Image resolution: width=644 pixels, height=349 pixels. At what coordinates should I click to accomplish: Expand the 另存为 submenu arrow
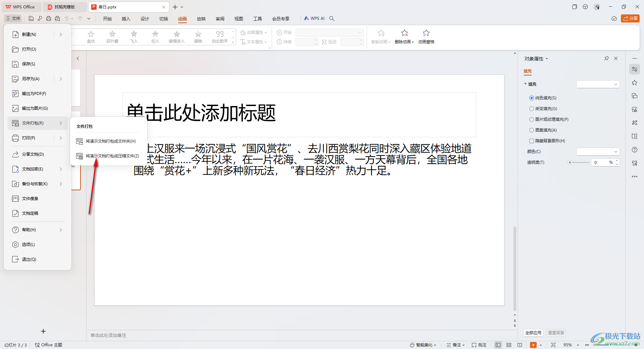[x=61, y=79]
